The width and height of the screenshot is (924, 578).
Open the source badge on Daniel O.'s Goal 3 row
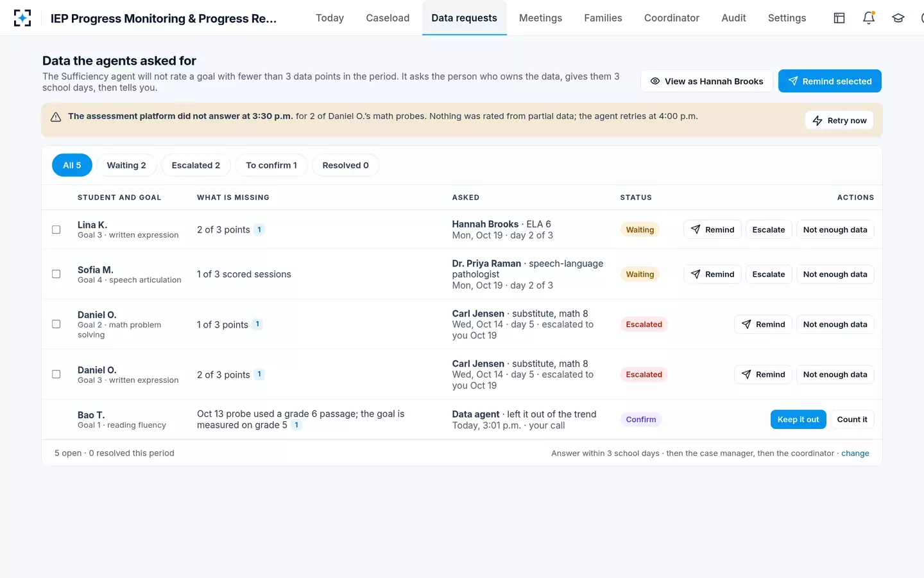(x=259, y=374)
